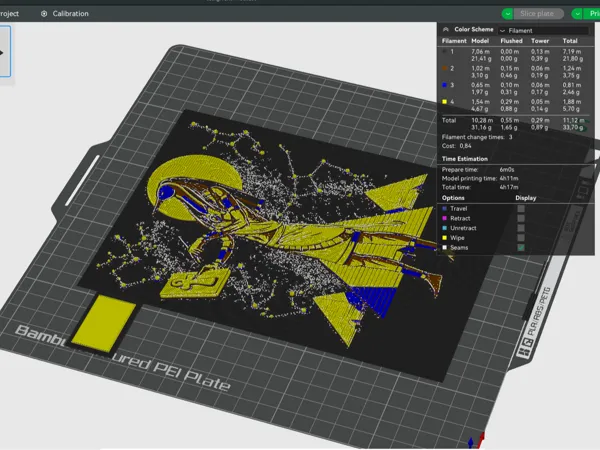Image resolution: width=600 pixels, height=450 pixels.
Task: Click the Retract magenta color square
Action: click(444, 218)
